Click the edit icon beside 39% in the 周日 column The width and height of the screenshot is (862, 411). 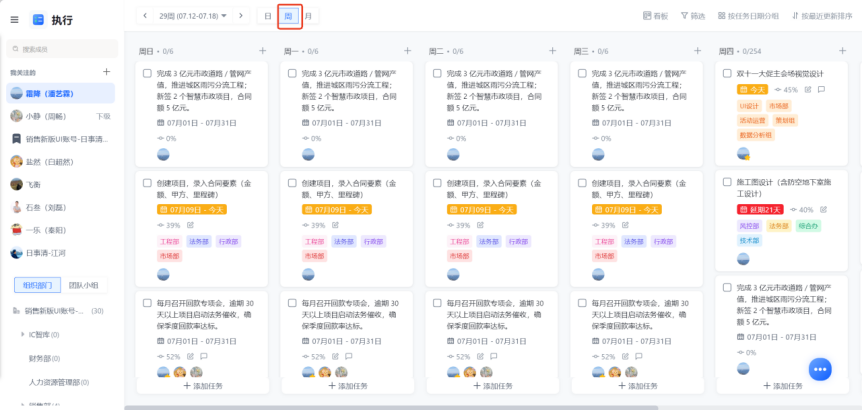(190, 225)
